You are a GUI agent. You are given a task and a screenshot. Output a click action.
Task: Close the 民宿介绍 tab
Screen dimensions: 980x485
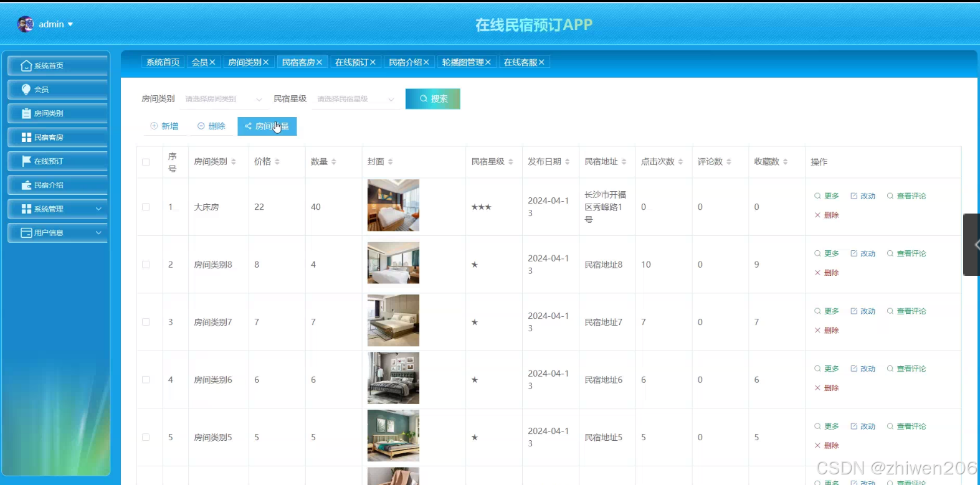point(426,62)
